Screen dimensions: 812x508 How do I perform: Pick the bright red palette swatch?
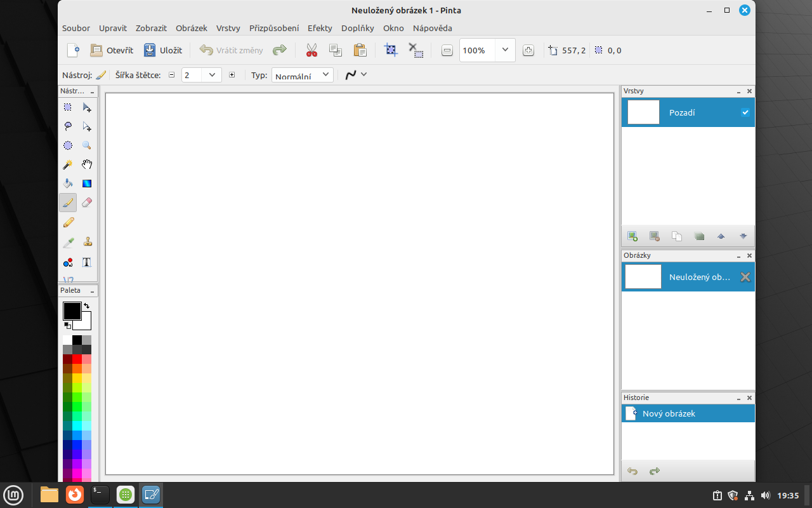pyautogui.click(x=77, y=359)
